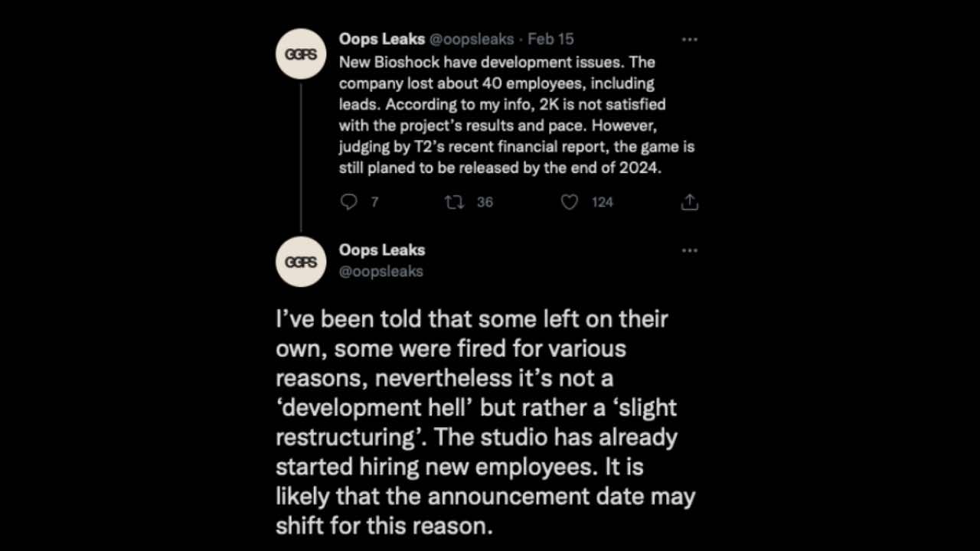Click the thread line connecting both tweets
Image resolution: width=980 pixels, height=551 pixels.
(301, 157)
